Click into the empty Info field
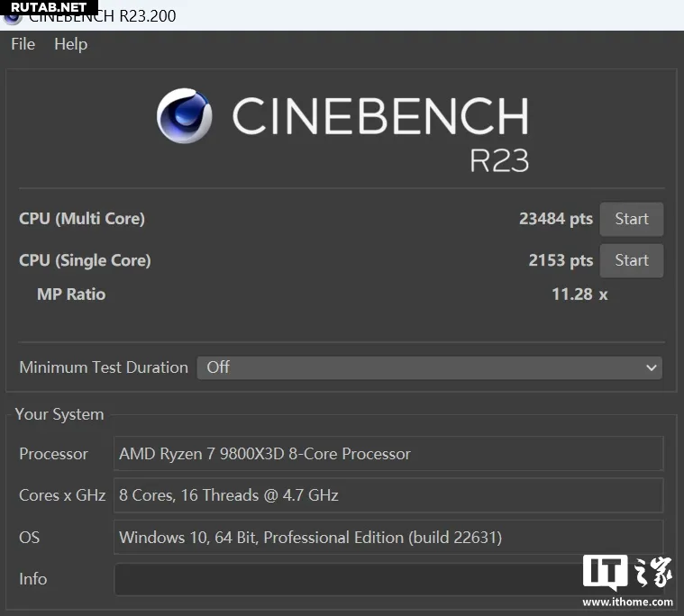The height and width of the screenshot is (616, 684). [342, 579]
